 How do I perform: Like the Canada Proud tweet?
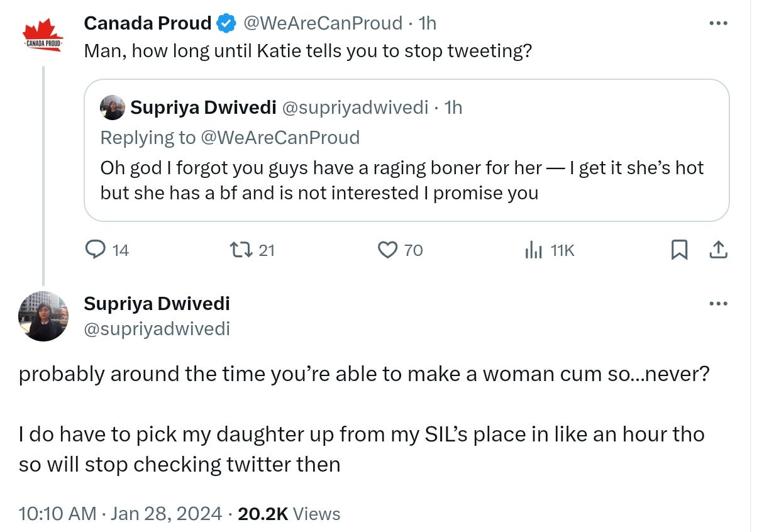[387, 250]
